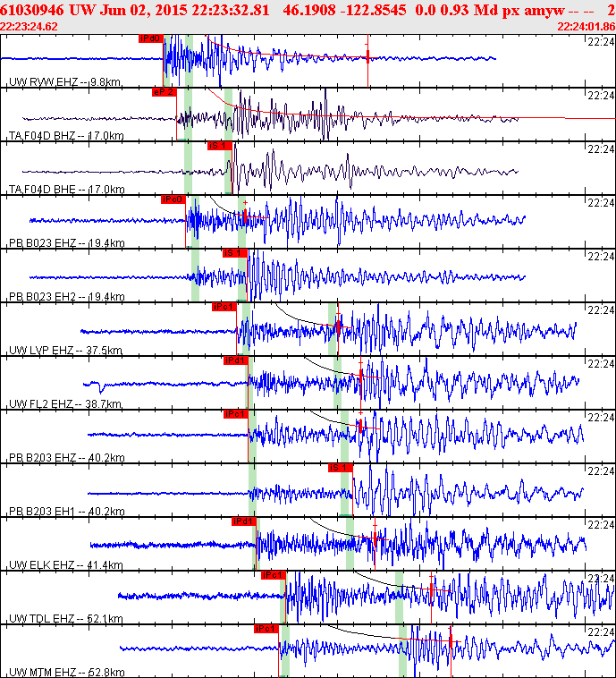Click the 'UW FL2 EHZ -- 38.7km' label
Image resolution: width=616 pixels, height=678 pixels.
(65, 403)
